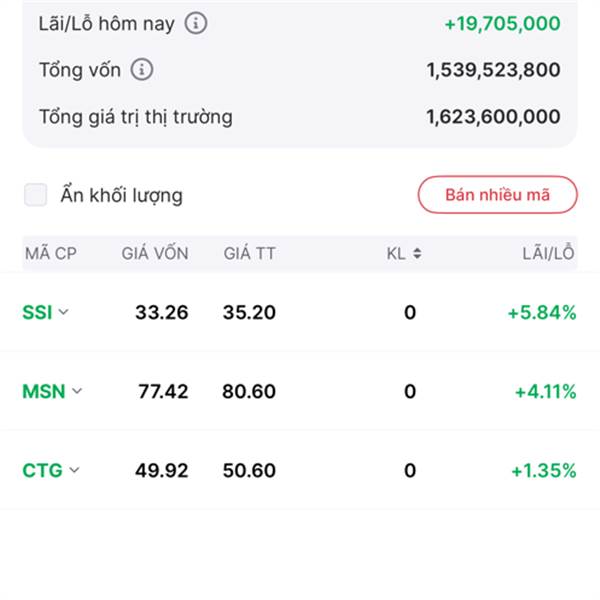Sort by KL column arrows
The width and height of the screenshot is (600, 600).
click(x=416, y=254)
